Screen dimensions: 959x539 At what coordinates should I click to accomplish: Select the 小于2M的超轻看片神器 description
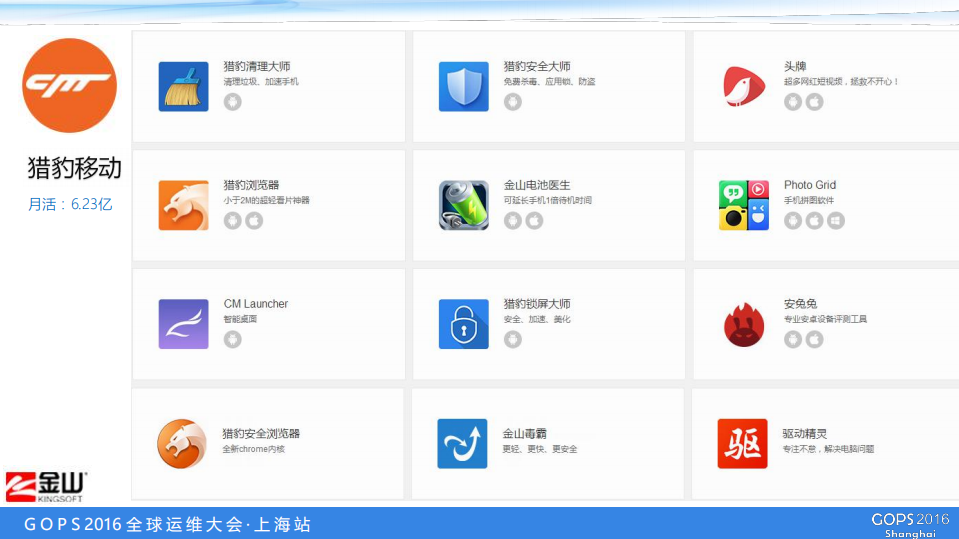[267, 200]
